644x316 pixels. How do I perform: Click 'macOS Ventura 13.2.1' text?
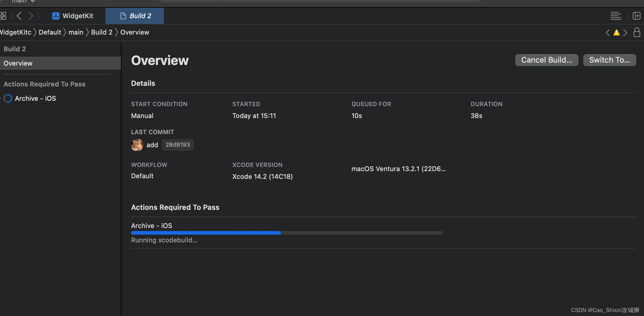(399, 169)
